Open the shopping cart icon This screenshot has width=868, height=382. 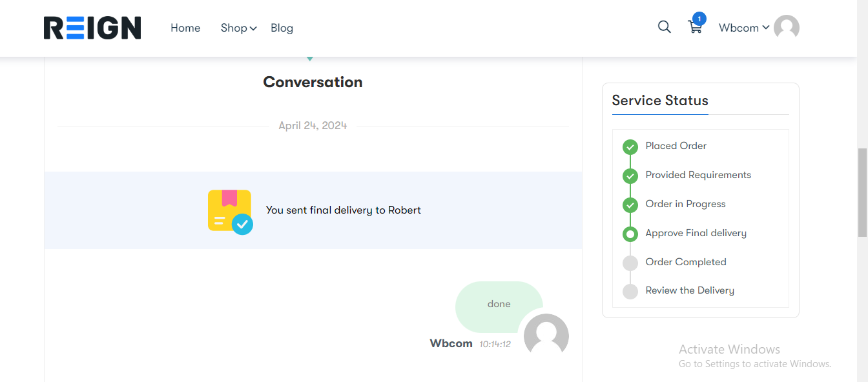(x=695, y=28)
